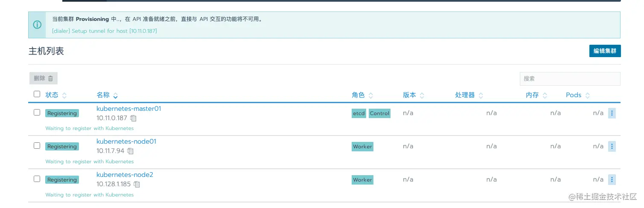
Task: Click IP text 10.11.0.187 under master01
Action: 112,118
